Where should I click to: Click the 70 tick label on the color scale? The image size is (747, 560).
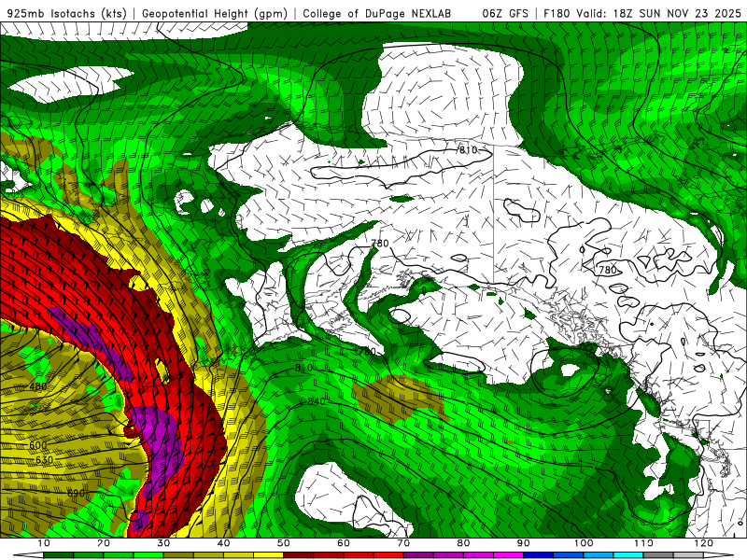click(403, 543)
